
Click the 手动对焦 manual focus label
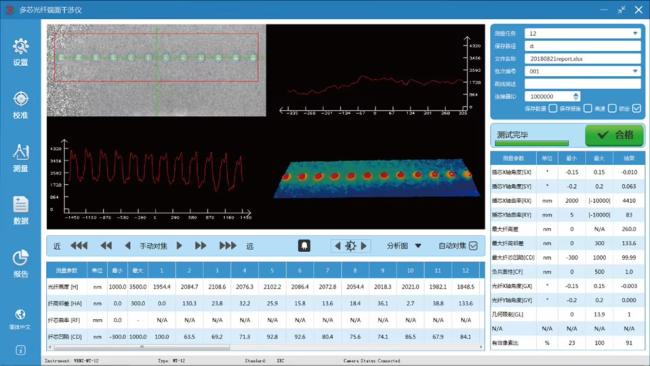[153, 246]
